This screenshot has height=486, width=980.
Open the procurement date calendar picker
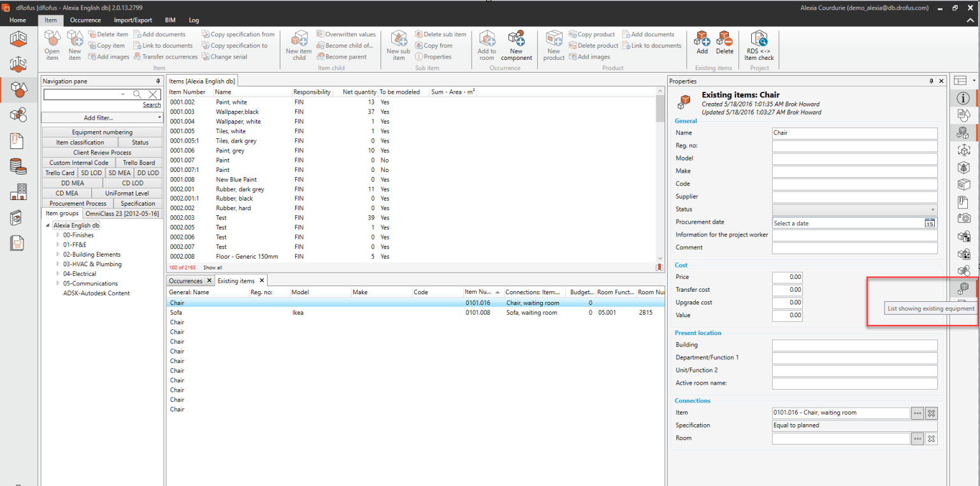click(930, 223)
